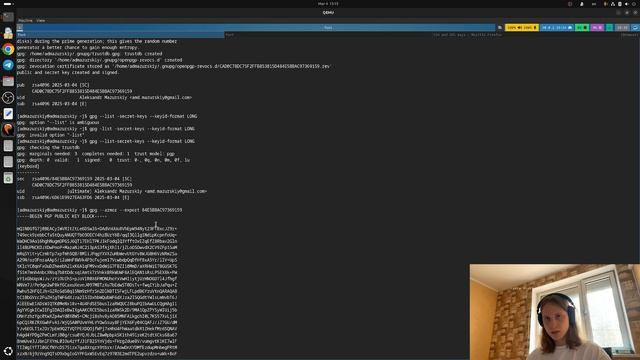Click the line 'public and secret key created and signed.'
Viewport: 640px width, 360px height.
68,72
